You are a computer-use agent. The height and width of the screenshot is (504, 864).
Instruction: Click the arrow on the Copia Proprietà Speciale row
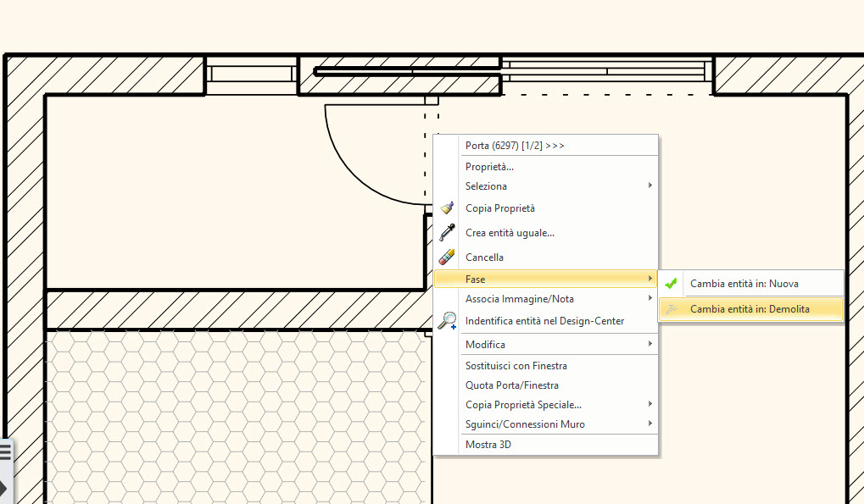click(650, 404)
